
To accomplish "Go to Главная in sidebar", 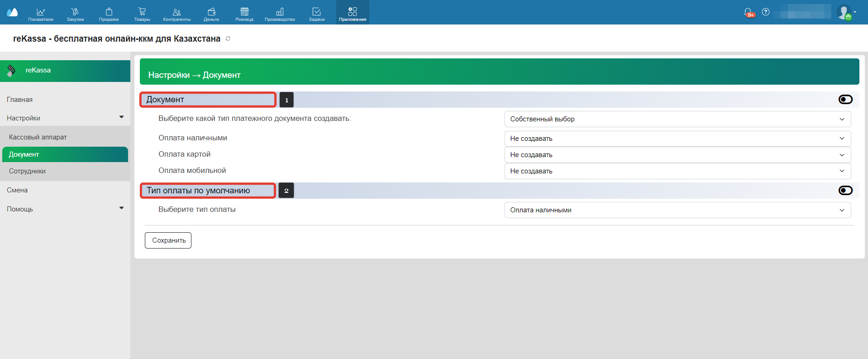I will coord(19,100).
